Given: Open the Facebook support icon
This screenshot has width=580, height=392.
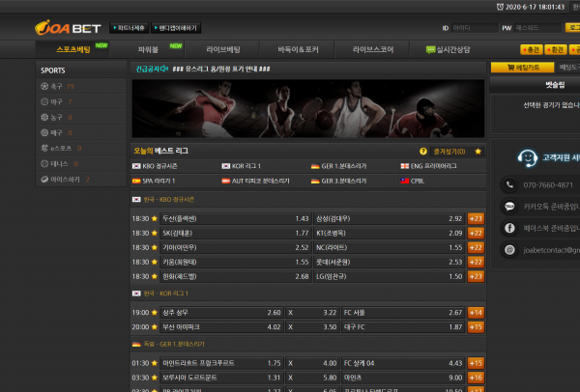Looking at the screenshot, I should 509,228.
